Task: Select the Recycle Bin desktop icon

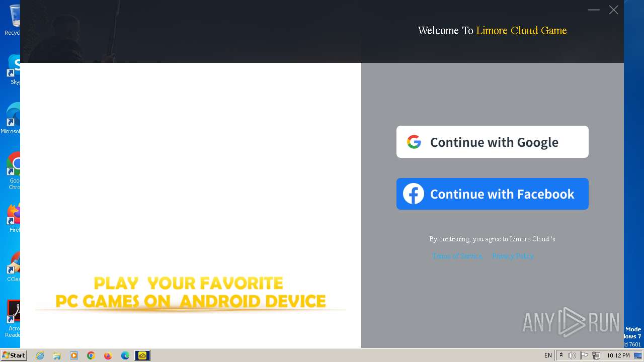Action: [x=12, y=19]
